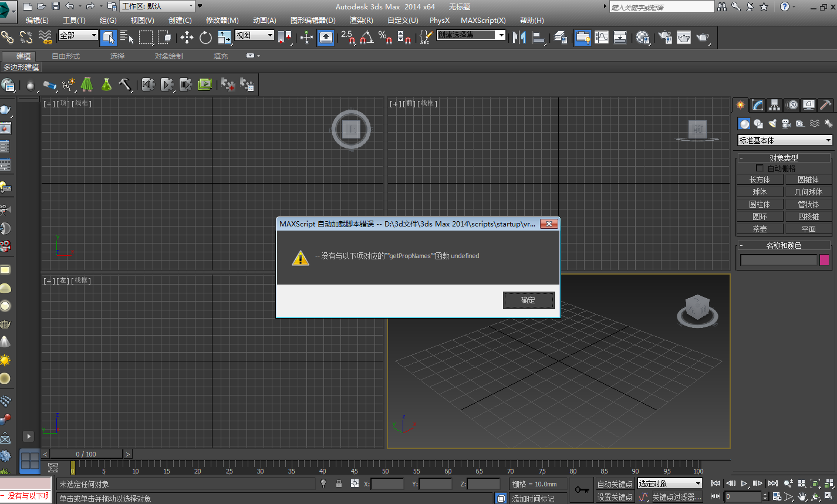The width and height of the screenshot is (837, 504).
Task: Open the Schematic View icon
Action: [620, 38]
